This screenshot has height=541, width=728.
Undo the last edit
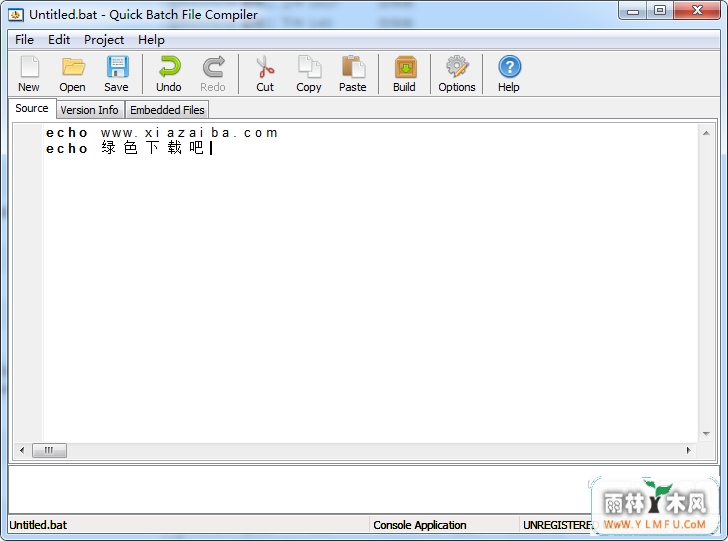[169, 74]
